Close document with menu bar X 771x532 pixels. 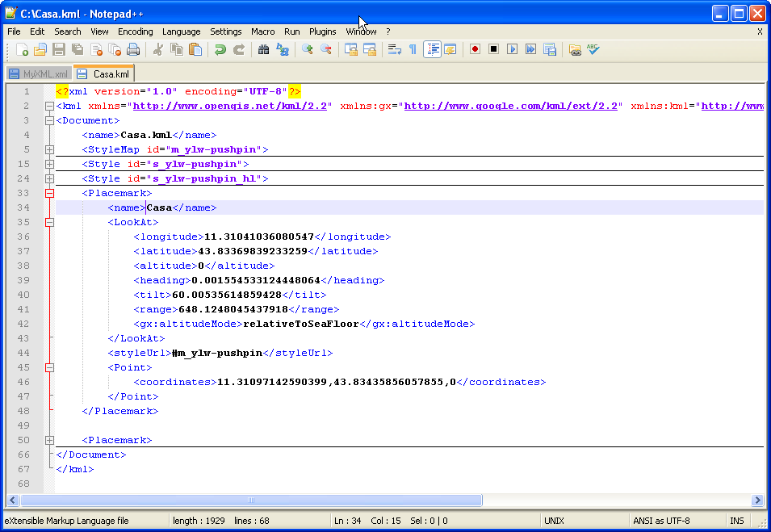760,31
